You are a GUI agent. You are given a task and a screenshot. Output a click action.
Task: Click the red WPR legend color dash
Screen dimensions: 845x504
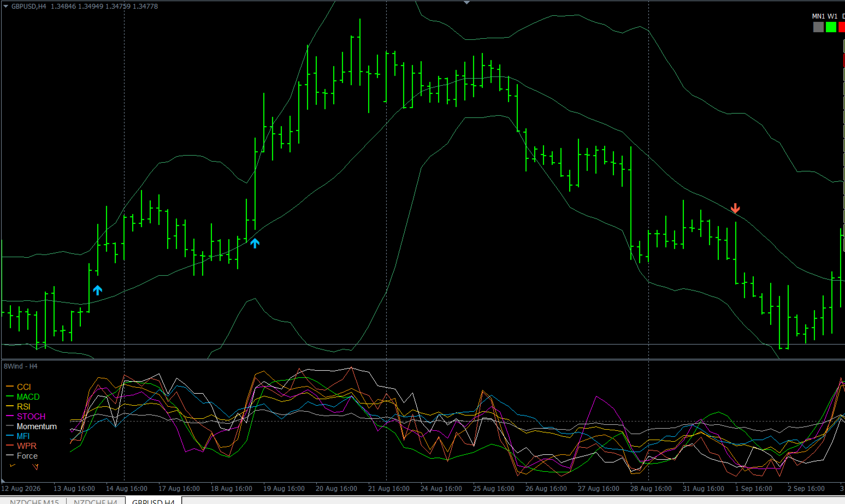coord(9,446)
